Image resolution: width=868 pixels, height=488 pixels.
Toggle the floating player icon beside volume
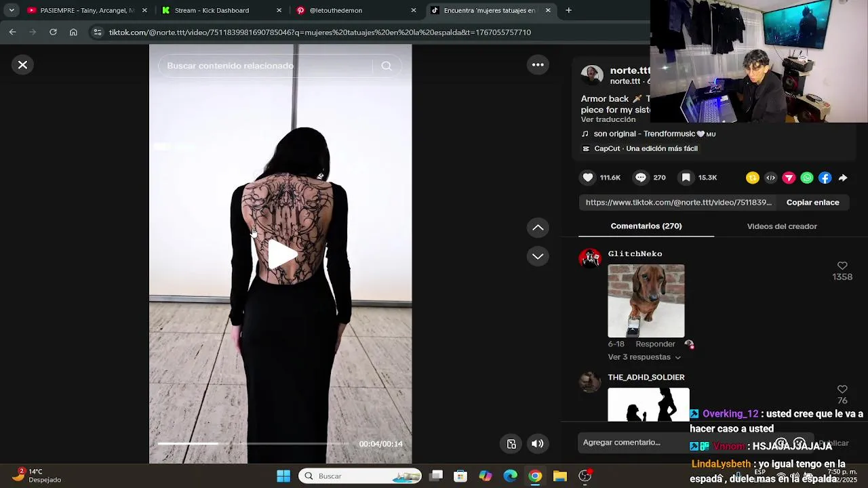(x=511, y=444)
